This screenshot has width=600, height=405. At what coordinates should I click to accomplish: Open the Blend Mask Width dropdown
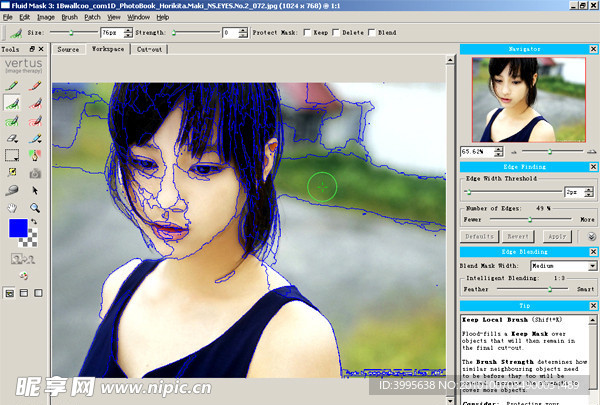(592, 266)
